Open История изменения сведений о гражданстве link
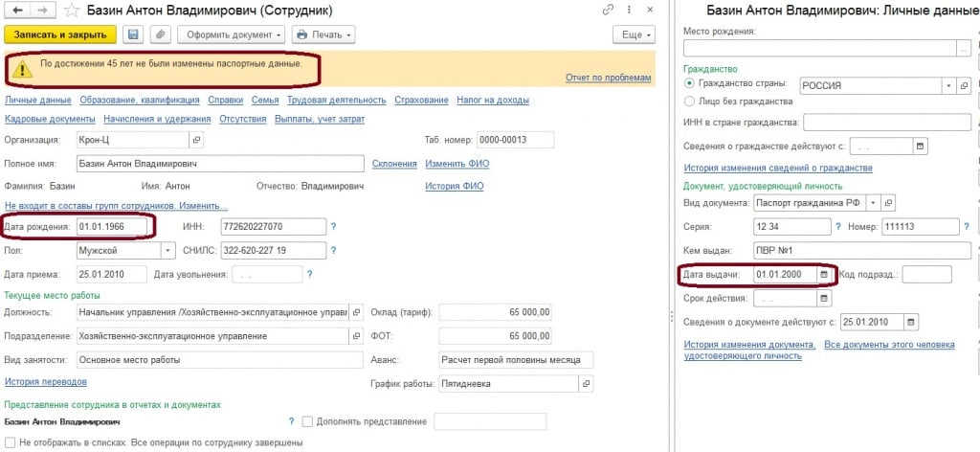The height and width of the screenshot is (452, 980). pyautogui.click(x=778, y=169)
